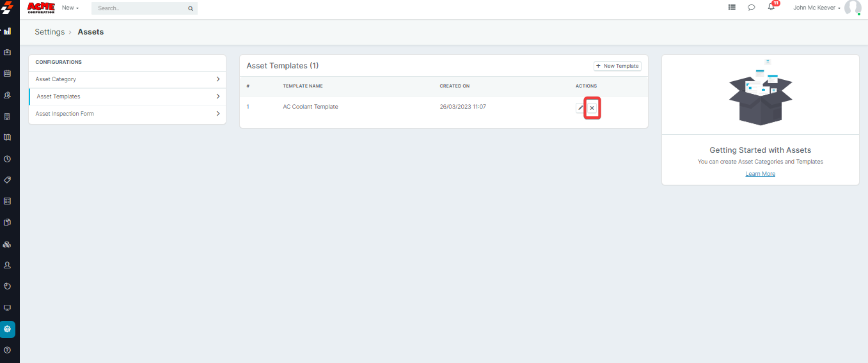The image size is (868, 363).
Task: Click the CONFIGURATIONS panel heading
Action: coord(58,62)
